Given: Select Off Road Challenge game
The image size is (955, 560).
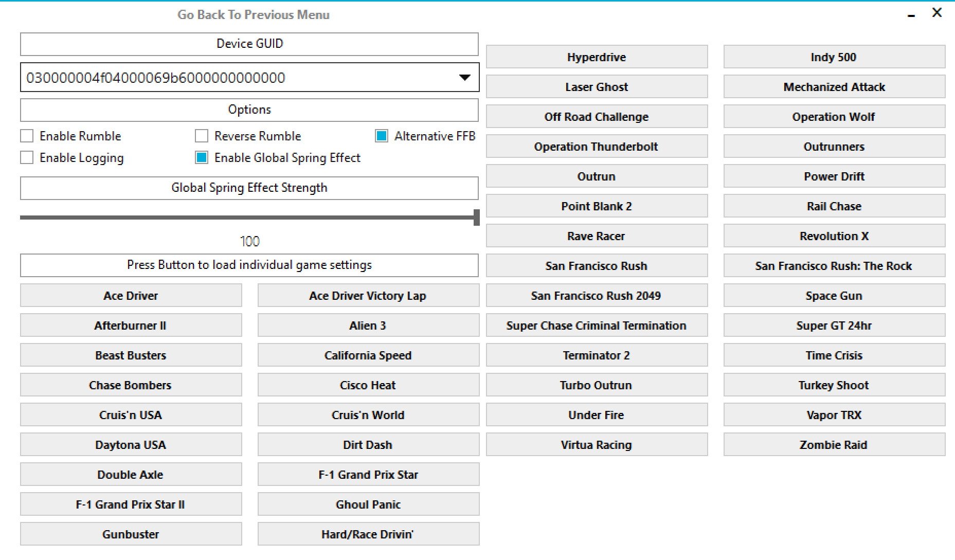Looking at the screenshot, I should (x=597, y=117).
